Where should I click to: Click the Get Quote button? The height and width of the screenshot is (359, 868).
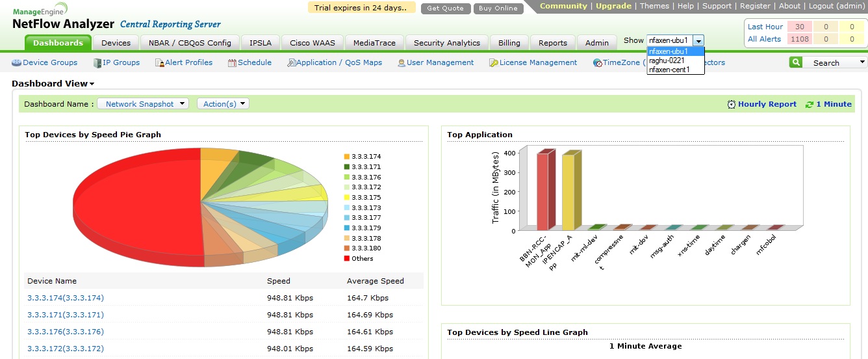(x=446, y=8)
